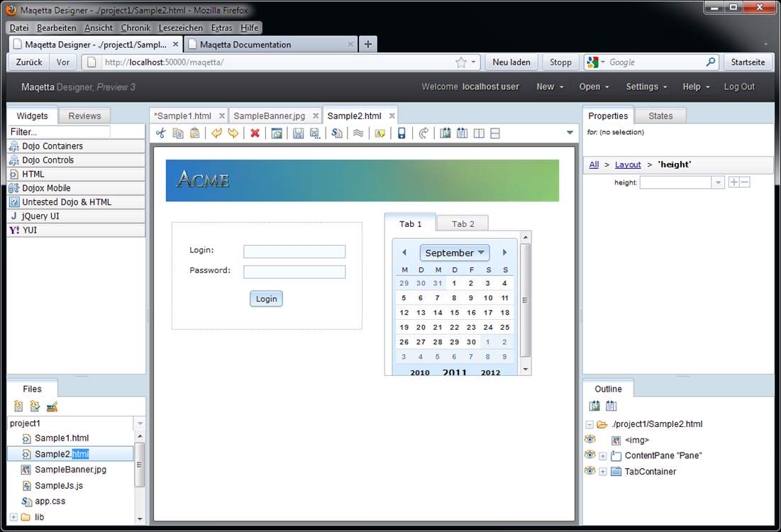
Task: Click the wavy lines icon in editor toolbar
Action: (x=358, y=133)
